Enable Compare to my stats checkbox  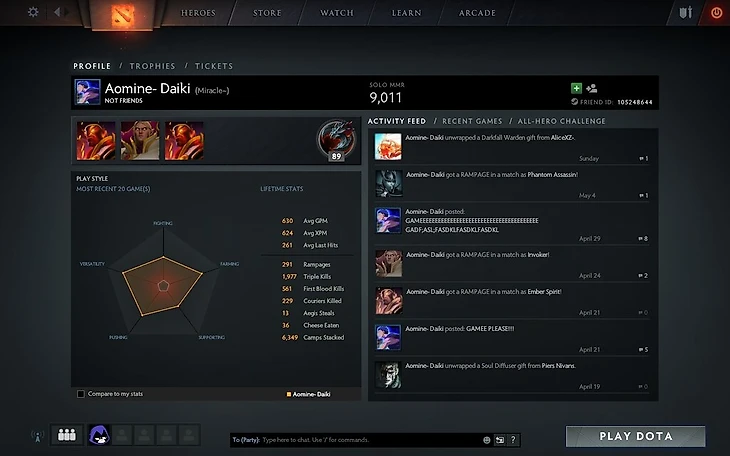tap(81, 394)
